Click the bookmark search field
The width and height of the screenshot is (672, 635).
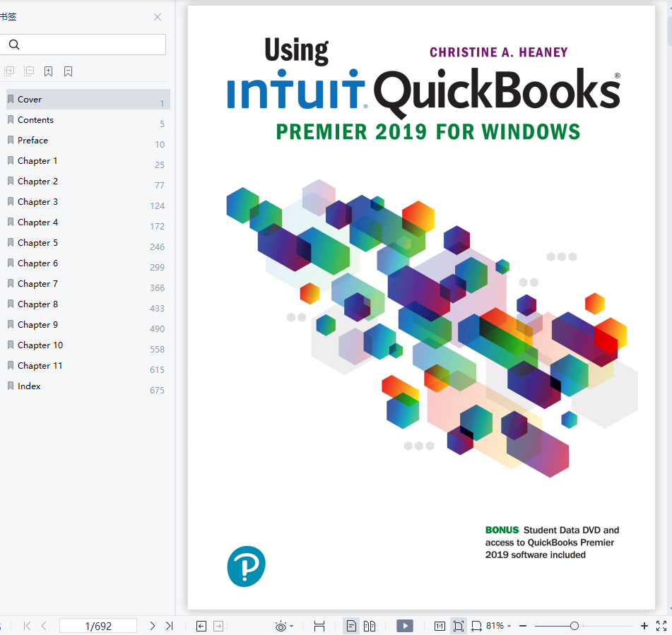point(83,44)
